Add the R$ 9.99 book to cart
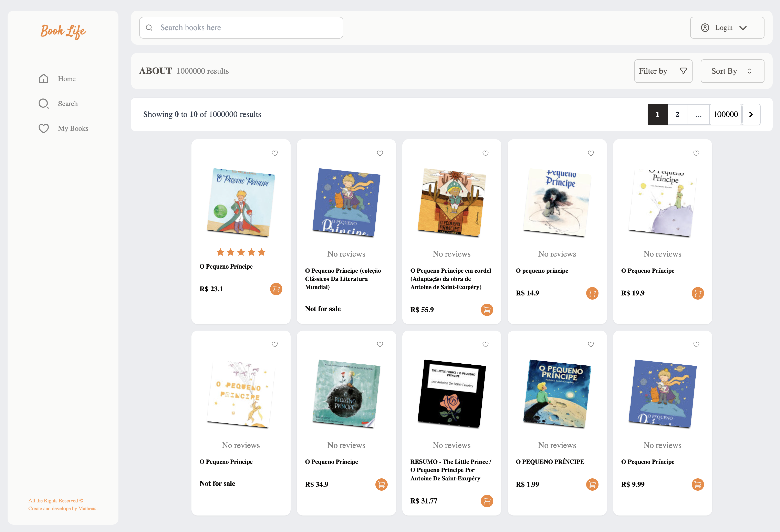 click(x=697, y=484)
